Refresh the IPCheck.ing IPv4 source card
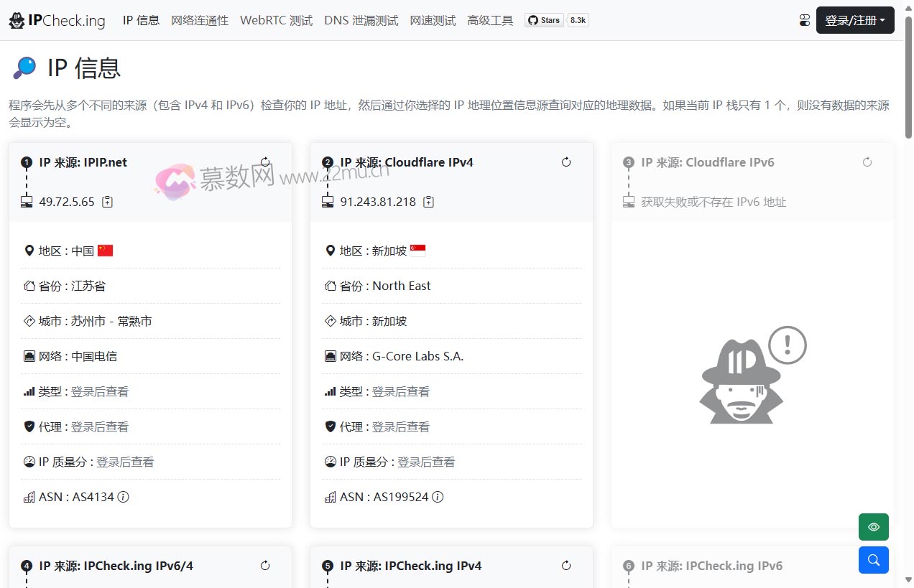 [x=566, y=566]
